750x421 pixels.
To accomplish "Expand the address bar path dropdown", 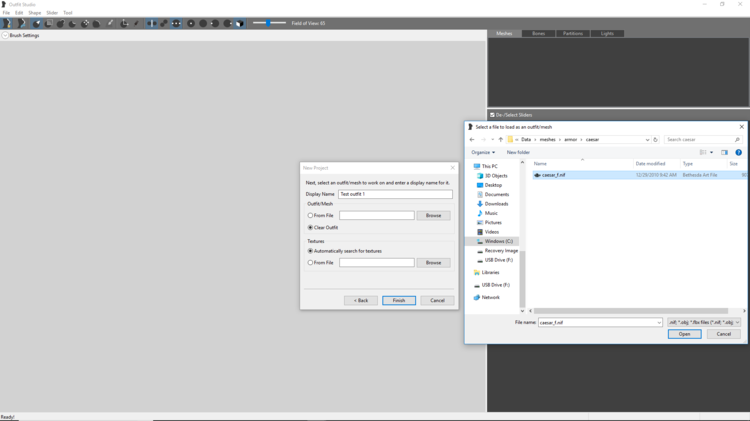I will pos(647,140).
